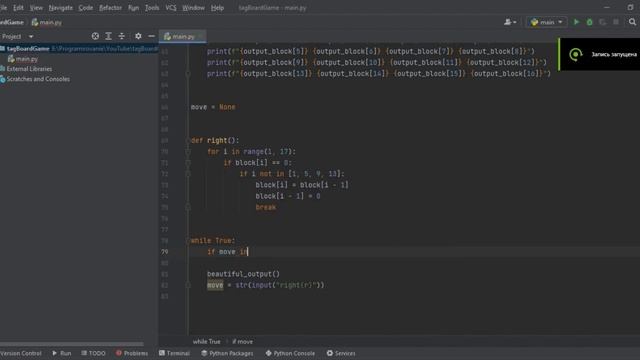This screenshot has height=360, width=640.
Task: Open the Run menu
Action: point(133,7)
